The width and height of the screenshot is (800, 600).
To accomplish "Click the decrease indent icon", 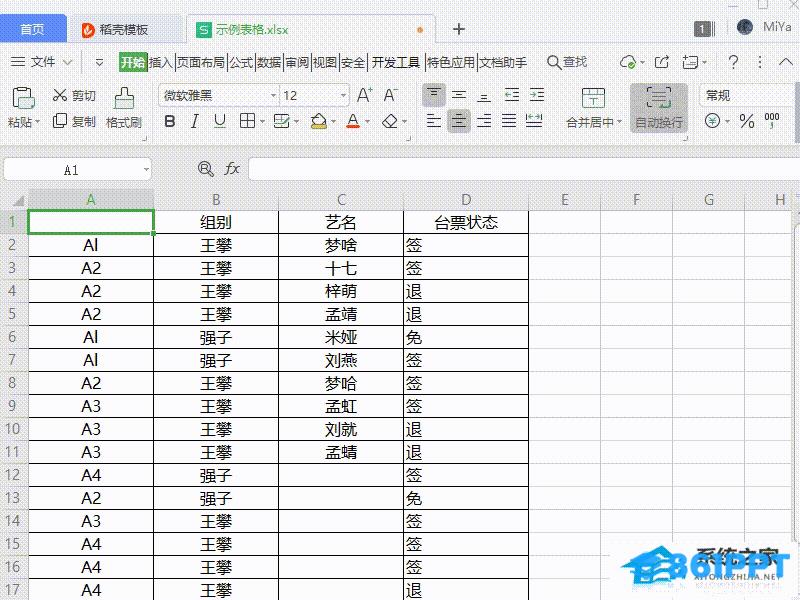I will click(x=511, y=95).
